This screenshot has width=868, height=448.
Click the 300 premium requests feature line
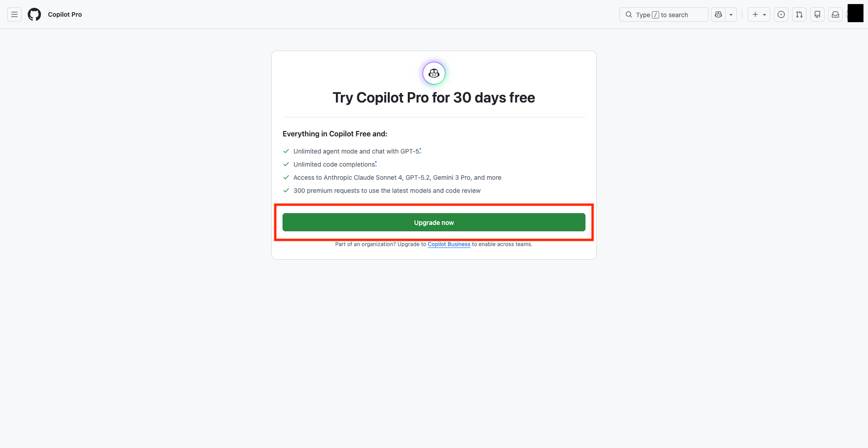pyautogui.click(x=387, y=191)
